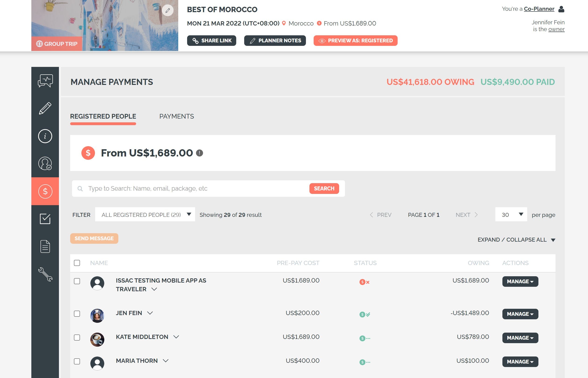Click into the name search field
Viewport: 588px width, 378px height.
(x=196, y=188)
